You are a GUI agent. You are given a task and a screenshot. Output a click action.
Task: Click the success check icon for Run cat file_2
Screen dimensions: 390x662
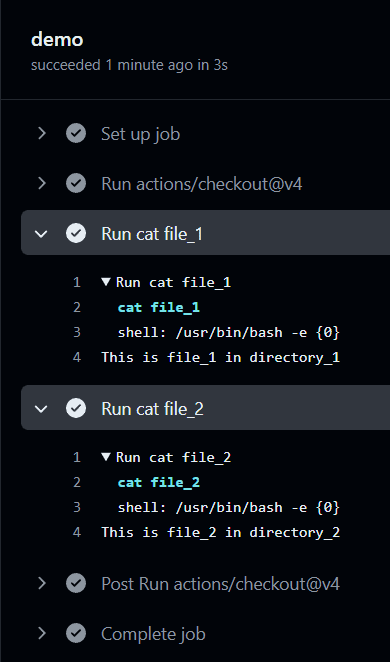(x=76, y=409)
